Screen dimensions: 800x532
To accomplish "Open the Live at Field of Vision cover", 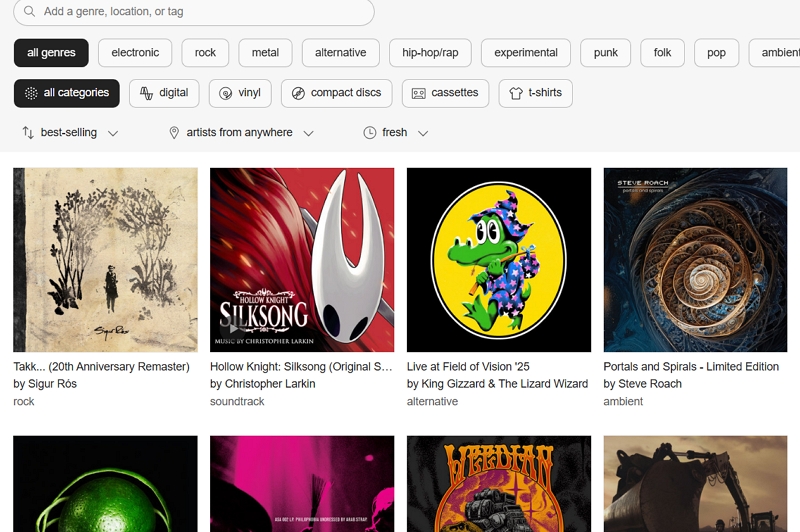I will (499, 260).
